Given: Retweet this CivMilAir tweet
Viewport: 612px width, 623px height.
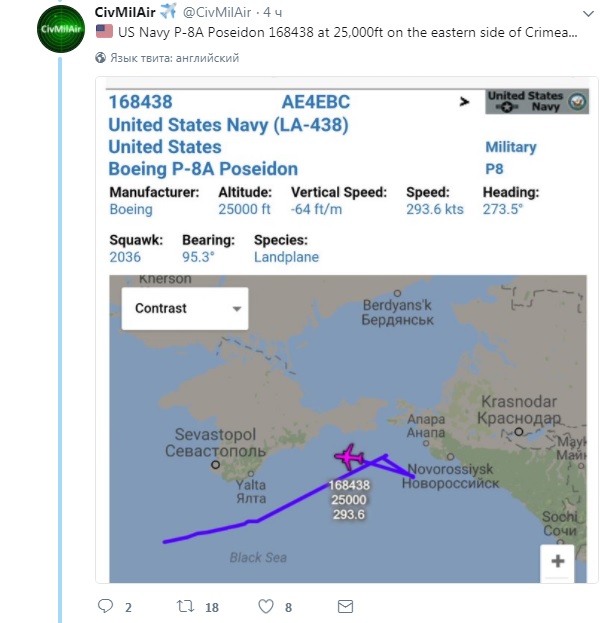Looking at the screenshot, I should (185, 607).
